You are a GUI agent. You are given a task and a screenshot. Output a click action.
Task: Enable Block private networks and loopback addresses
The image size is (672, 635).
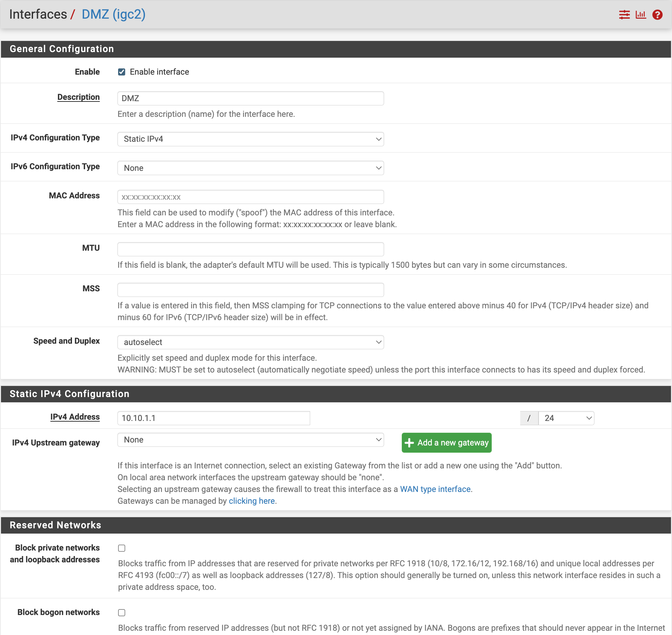coord(122,548)
